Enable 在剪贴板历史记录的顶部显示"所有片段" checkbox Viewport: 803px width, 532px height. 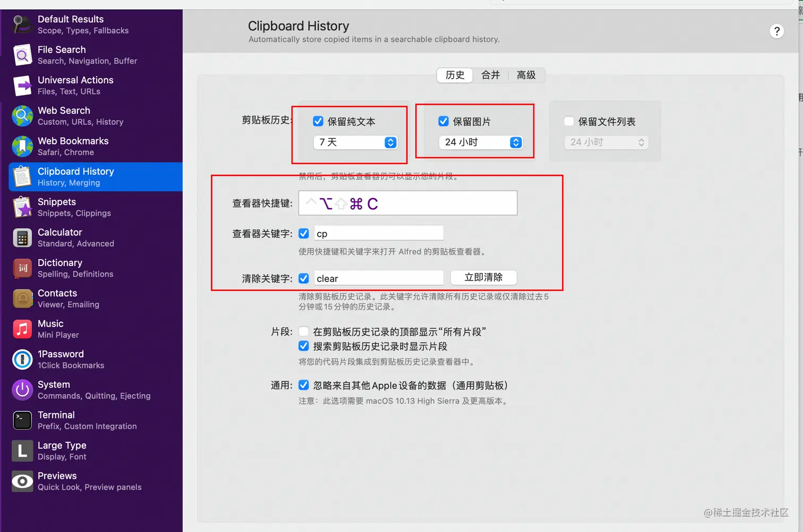click(304, 331)
